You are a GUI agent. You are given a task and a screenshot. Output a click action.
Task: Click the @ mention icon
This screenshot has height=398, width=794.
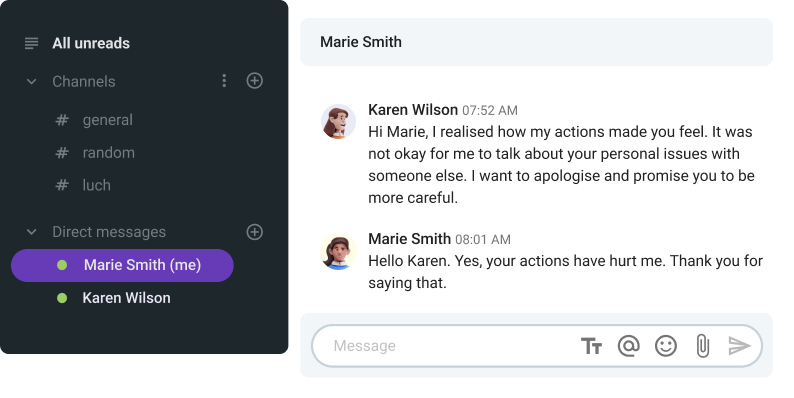[x=628, y=346]
